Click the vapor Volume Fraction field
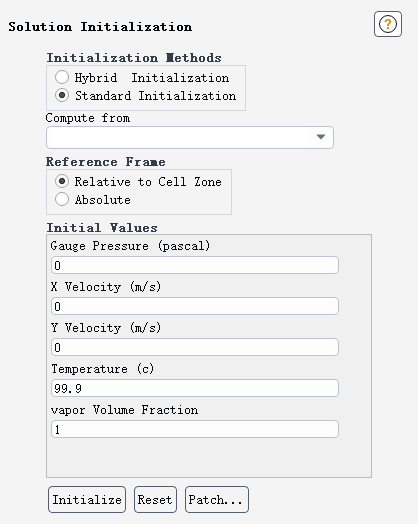418x524 pixels. coord(195,429)
